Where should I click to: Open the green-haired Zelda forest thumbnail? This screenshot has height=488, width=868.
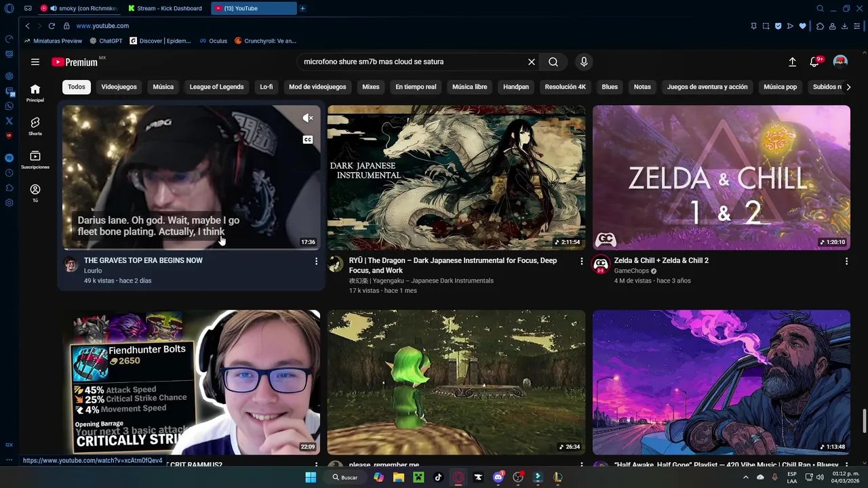(456, 382)
